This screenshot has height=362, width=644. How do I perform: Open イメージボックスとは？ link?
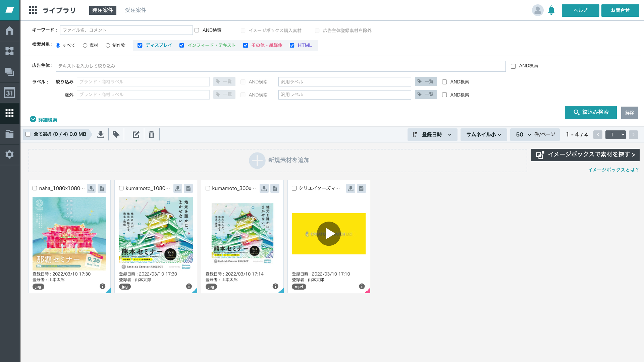613,170
